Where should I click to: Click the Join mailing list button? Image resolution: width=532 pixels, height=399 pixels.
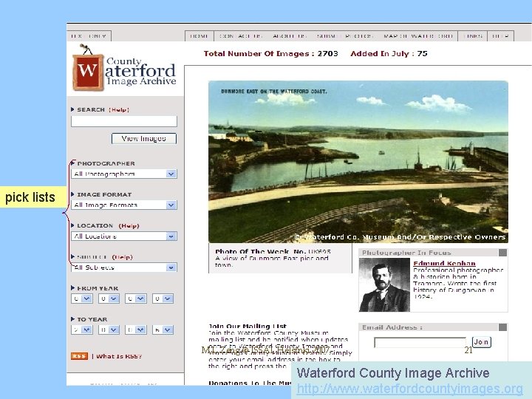point(482,342)
